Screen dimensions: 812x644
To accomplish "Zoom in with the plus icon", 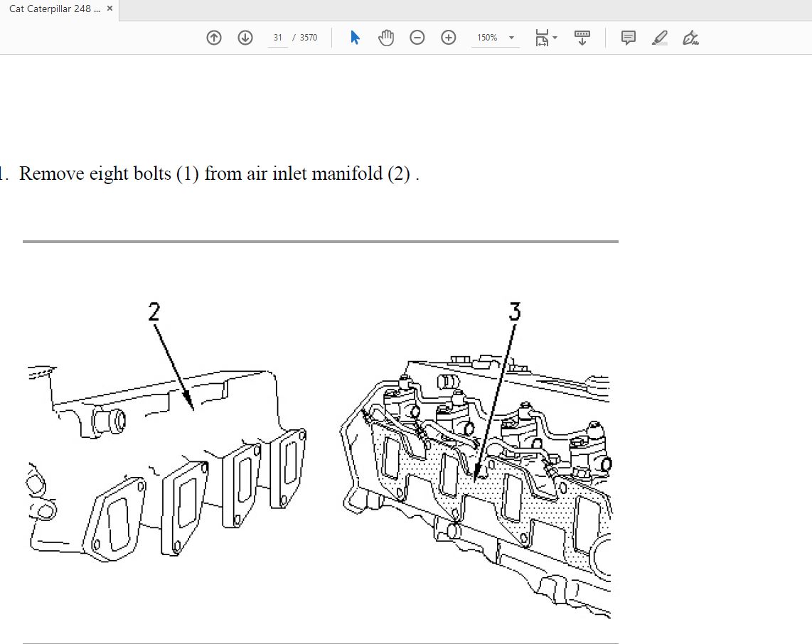I will [449, 38].
